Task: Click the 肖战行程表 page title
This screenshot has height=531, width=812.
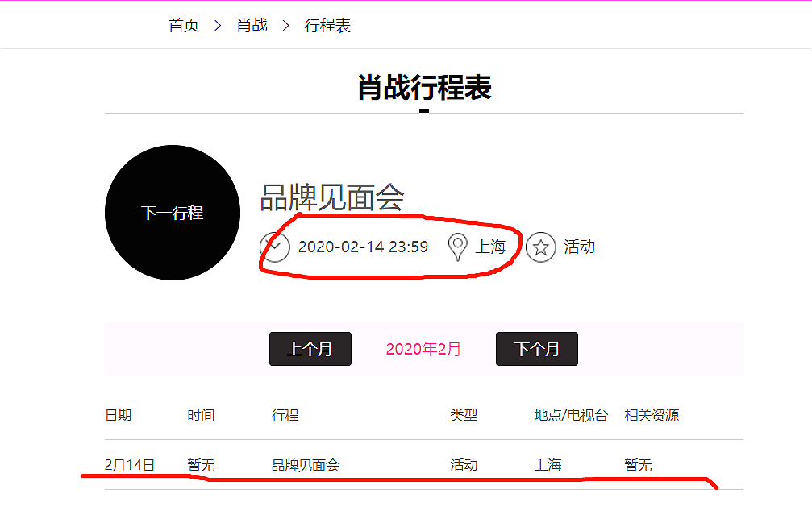Action: (424, 88)
